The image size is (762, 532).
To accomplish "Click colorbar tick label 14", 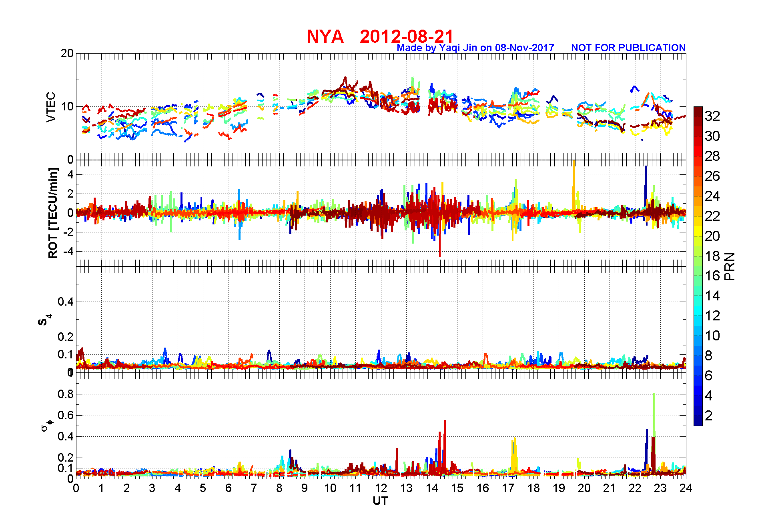I will tap(712, 296).
